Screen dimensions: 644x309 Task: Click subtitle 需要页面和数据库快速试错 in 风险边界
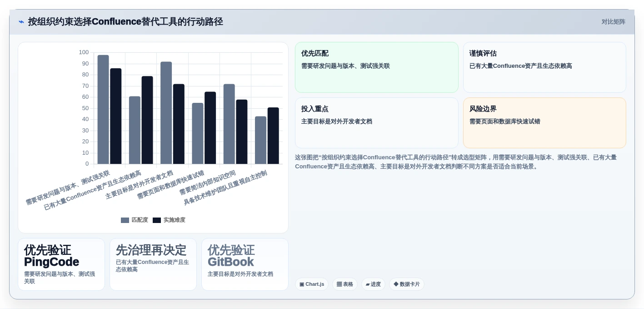click(x=505, y=122)
